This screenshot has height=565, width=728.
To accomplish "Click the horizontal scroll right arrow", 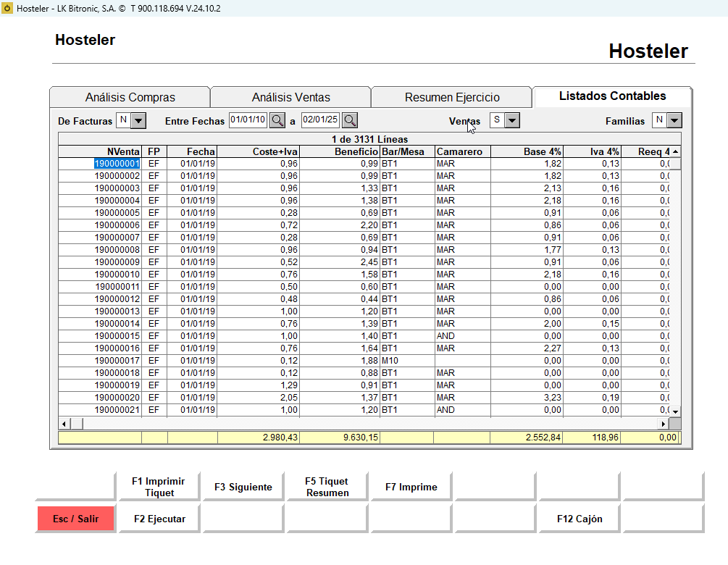I will 663,424.
